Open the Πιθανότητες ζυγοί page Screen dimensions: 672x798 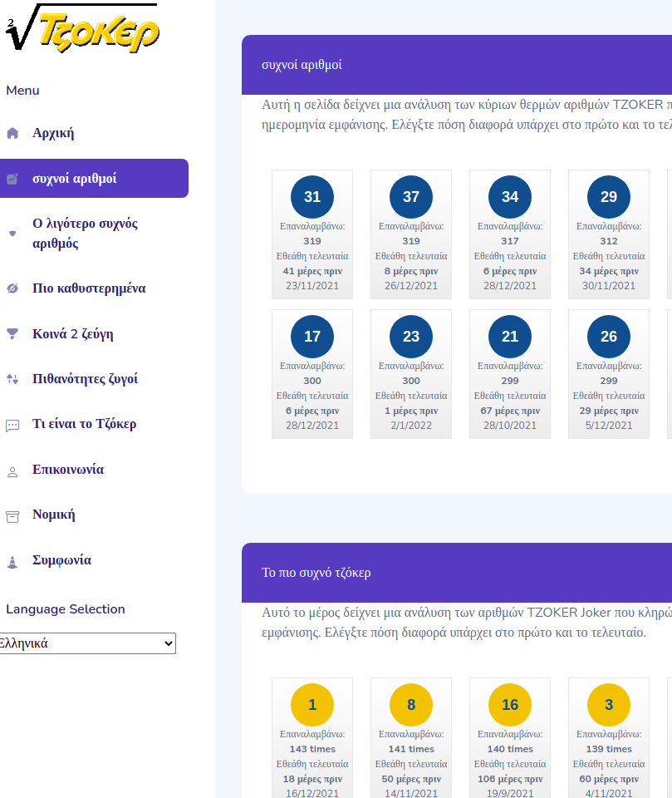(x=85, y=379)
